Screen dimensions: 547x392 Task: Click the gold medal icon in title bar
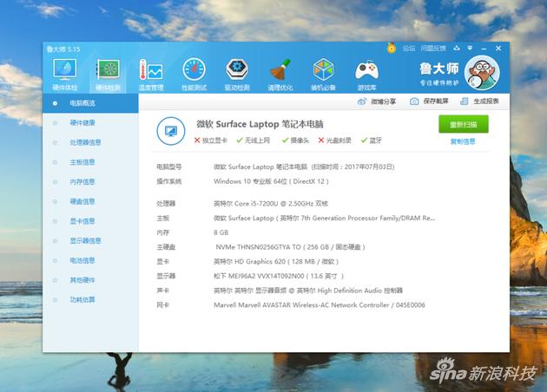coord(392,48)
